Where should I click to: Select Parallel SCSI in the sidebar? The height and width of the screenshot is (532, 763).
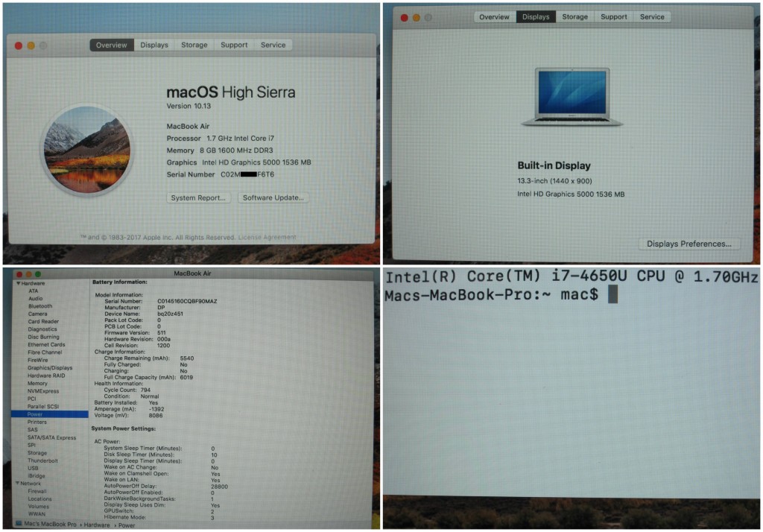pos(43,406)
